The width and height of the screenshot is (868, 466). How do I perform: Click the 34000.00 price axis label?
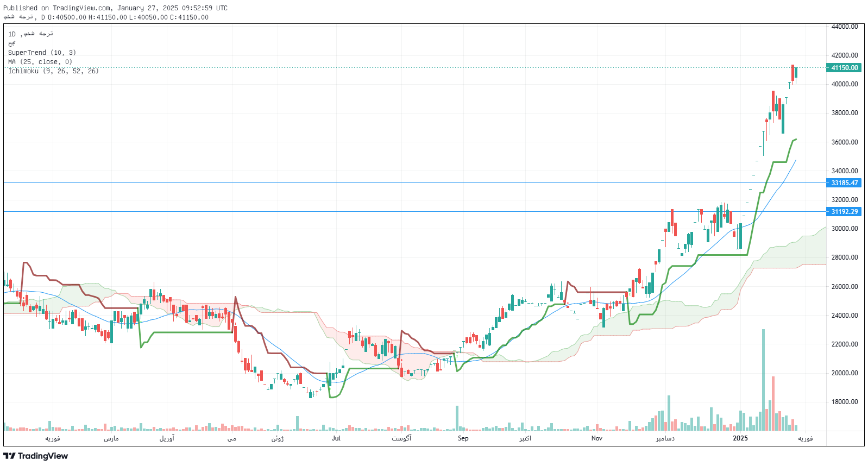[845, 171]
